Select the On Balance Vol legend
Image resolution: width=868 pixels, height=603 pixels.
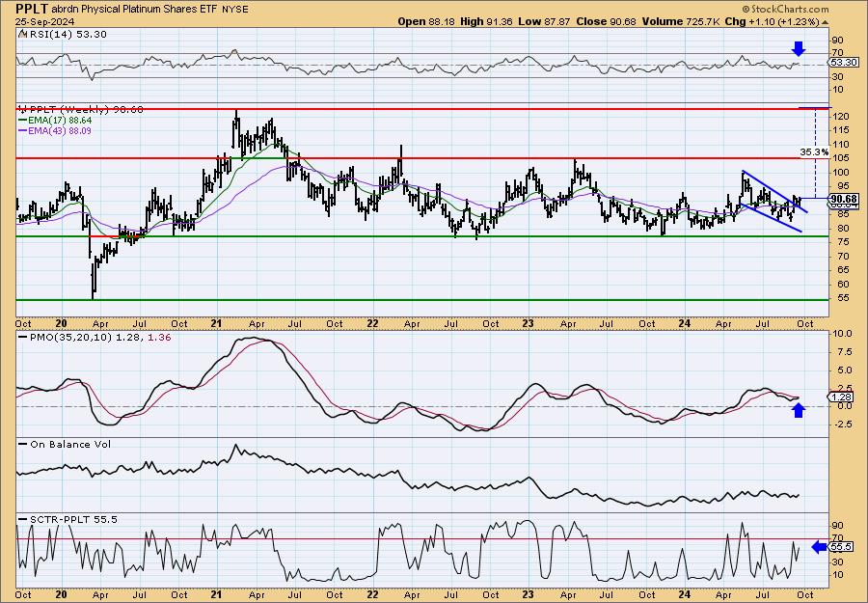(65, 444)
